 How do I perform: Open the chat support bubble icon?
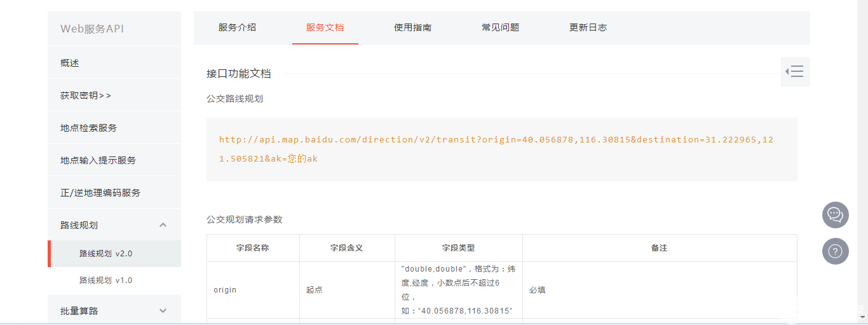tap(835, 215)
